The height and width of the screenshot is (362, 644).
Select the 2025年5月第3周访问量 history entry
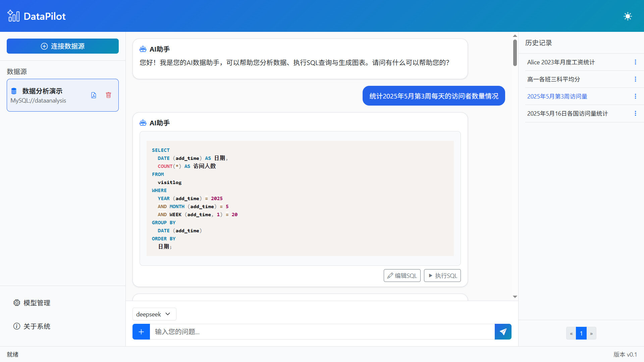[x=557, y=96]
